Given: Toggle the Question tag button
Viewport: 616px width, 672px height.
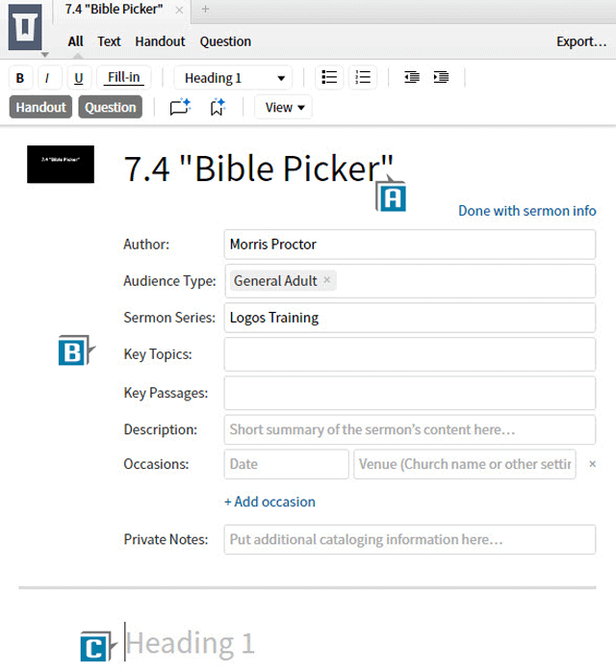Looking at the screenshot, I should (x=110, y=107).
